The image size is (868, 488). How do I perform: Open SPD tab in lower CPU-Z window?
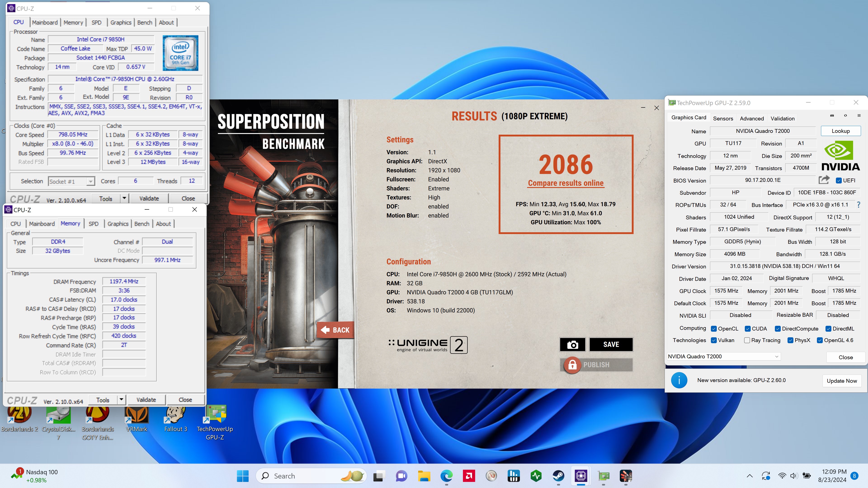(93, 224)
